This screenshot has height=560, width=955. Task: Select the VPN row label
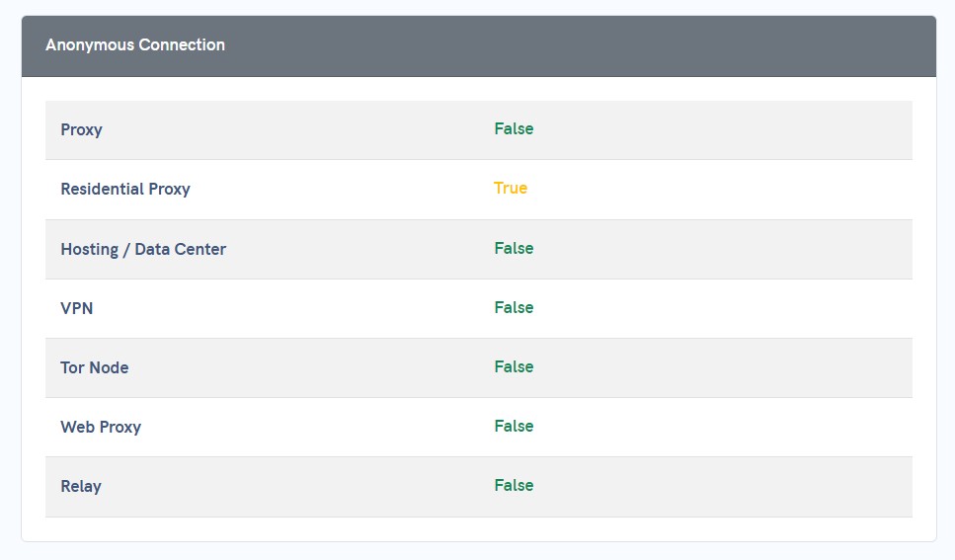[x=77, y=308]
